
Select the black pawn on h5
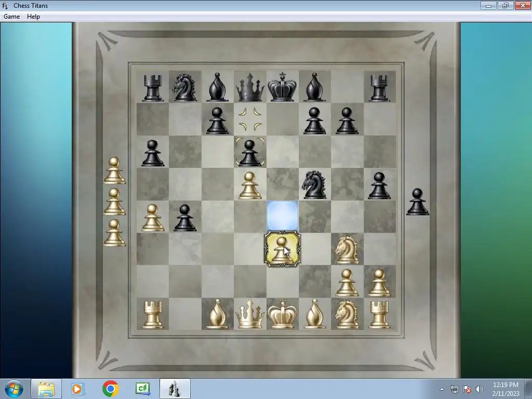pyautogui.click(x=379, y=185)
